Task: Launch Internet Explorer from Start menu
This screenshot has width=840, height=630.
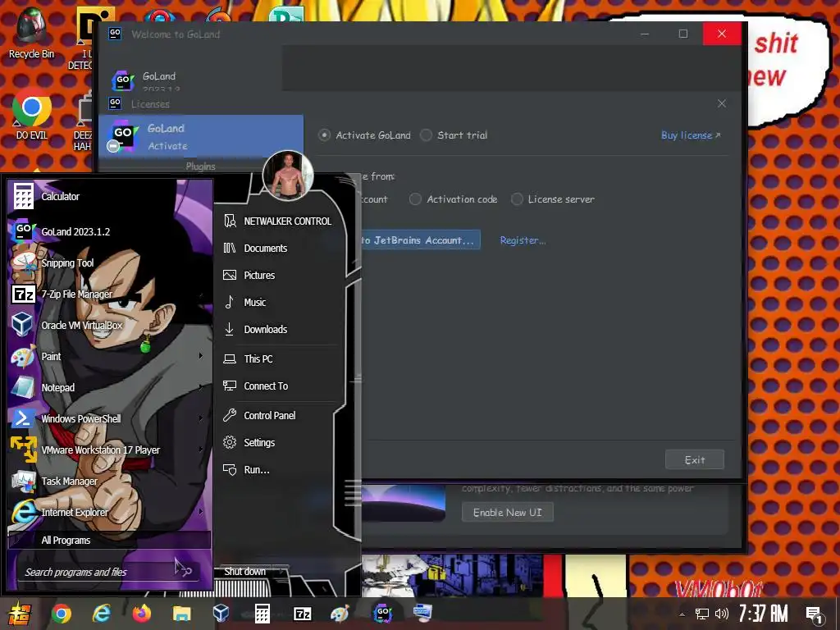Action: click(110, 512)
